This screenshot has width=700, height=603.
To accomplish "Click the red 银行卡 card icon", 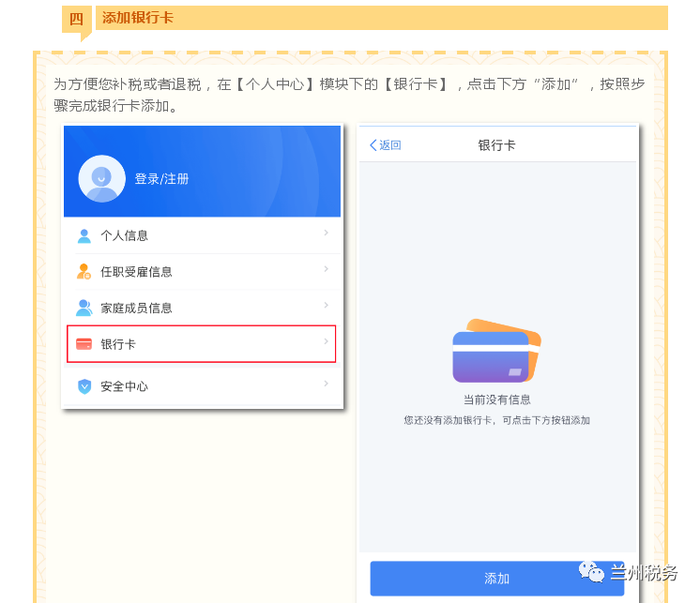I will (x=84, y=344).
